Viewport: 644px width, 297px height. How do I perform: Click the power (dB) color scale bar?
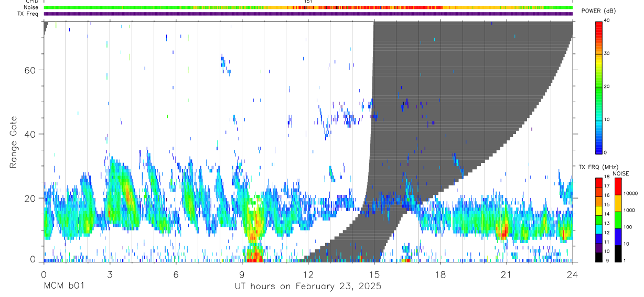(599, 87)
